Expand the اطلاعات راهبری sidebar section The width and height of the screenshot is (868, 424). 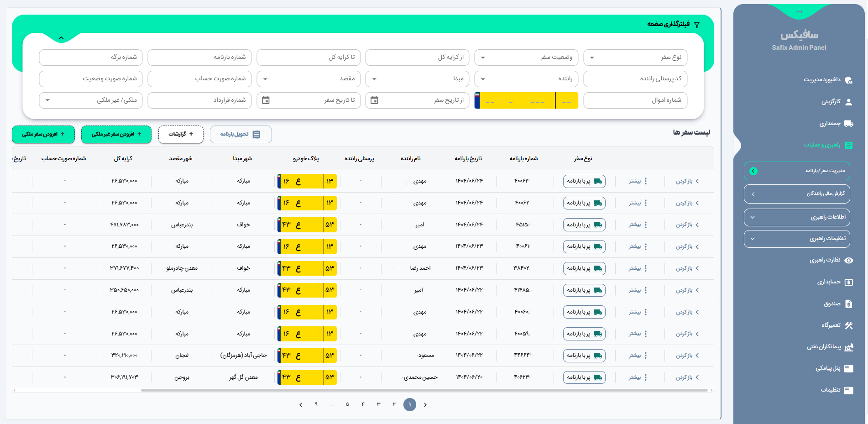796,217
